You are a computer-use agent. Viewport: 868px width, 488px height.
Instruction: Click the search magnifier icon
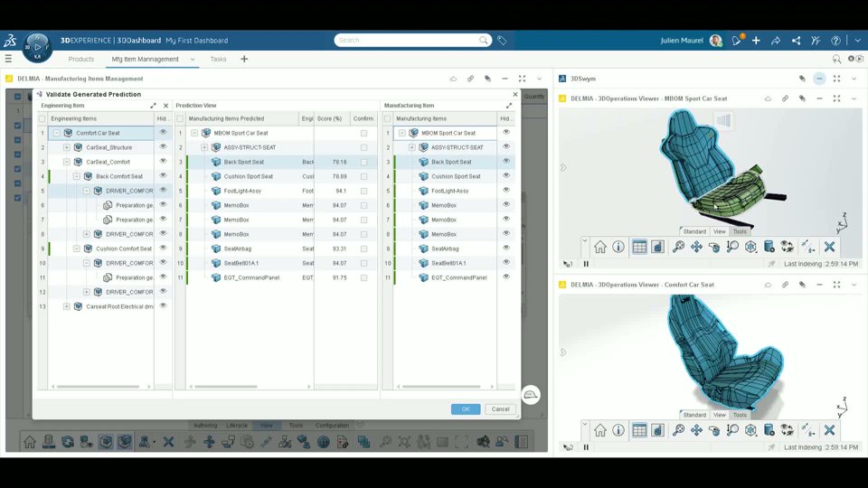483,41
